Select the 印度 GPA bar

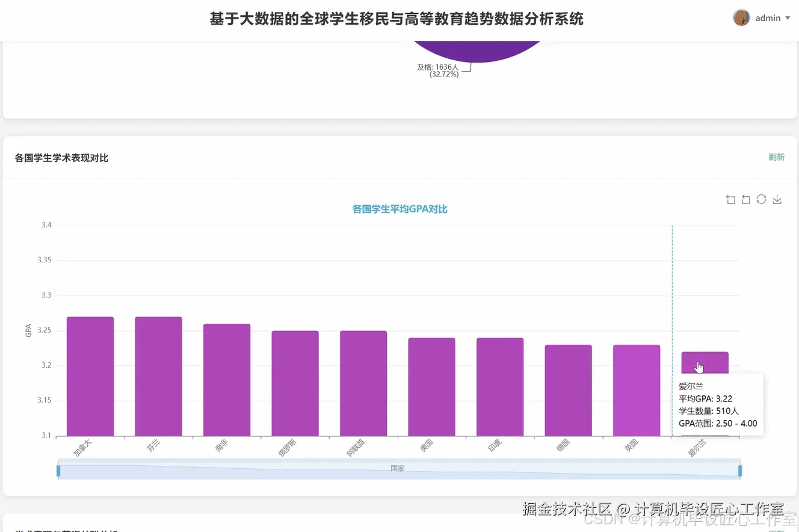pyautogui.click(x=500, y=387)
